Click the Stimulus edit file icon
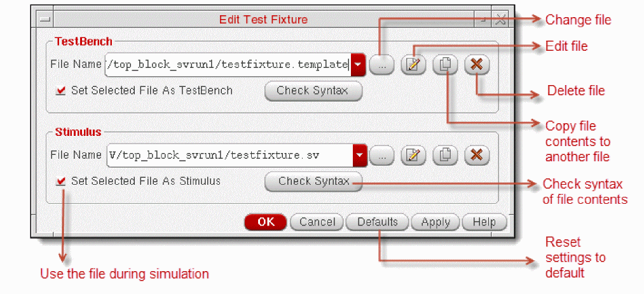Screen dimensions: 644x294 click(x=413, y=154)
